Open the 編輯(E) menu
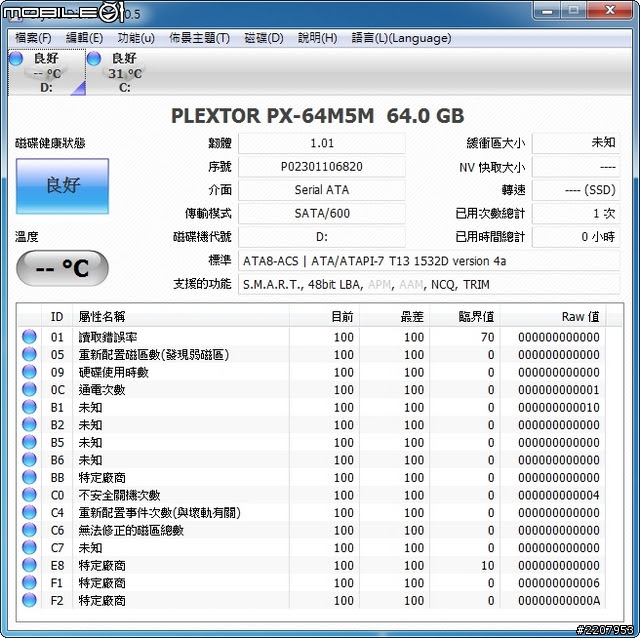640x638 pixels. [84, 38]
